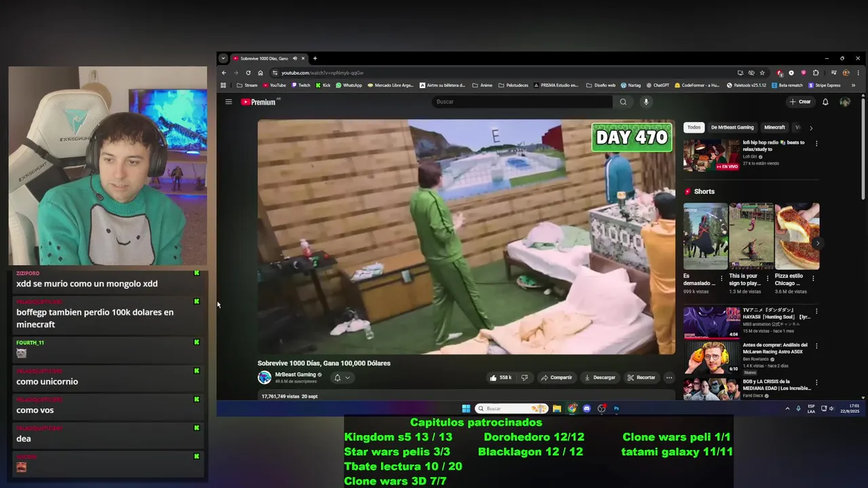Open the YouTube guide hamburger menu
The image size is (868, 488).
(229, 102)
